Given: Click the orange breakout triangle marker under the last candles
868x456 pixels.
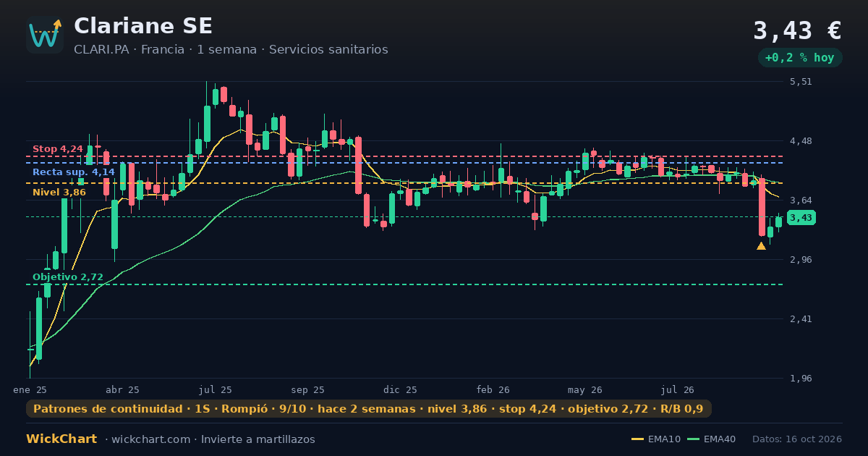Looking at the screenshot, I should tap(761, 246).
